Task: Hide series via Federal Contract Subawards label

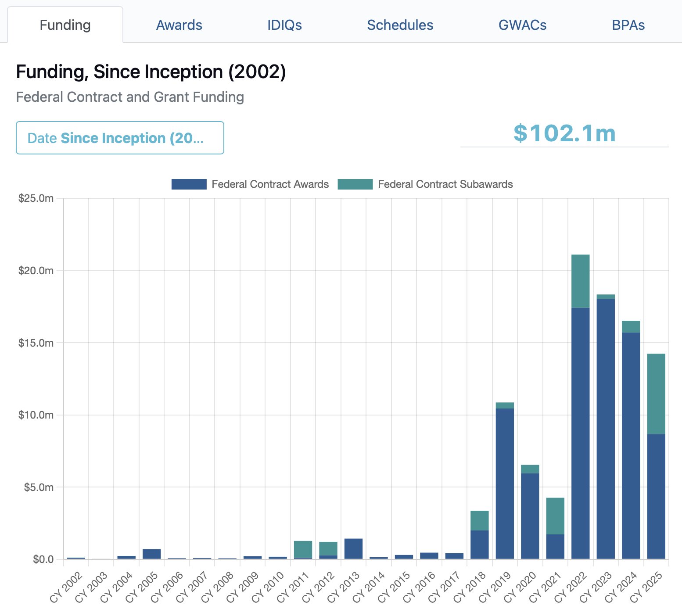Action: tap(445, 184)
